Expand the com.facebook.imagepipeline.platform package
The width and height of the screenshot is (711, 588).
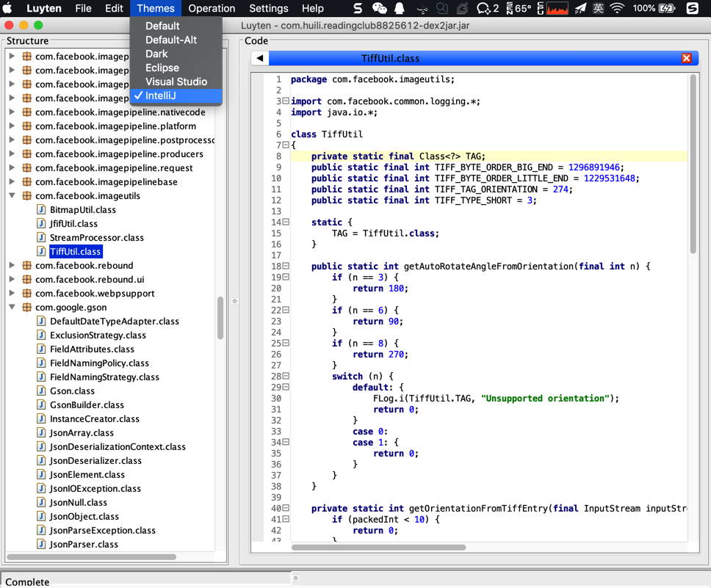coord(12,126)
